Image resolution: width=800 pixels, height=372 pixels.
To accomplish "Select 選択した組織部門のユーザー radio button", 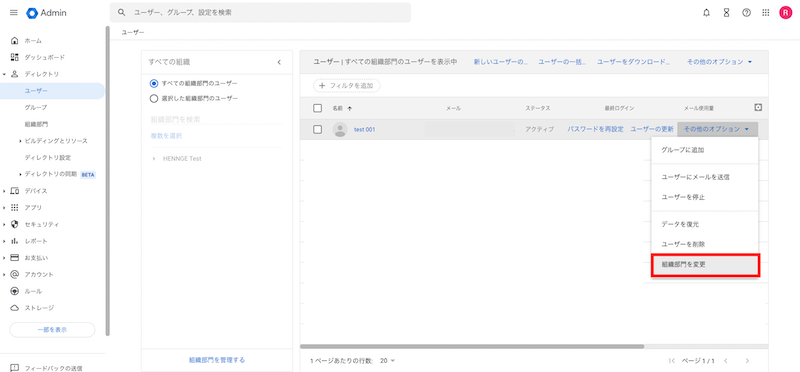I will point(154,98).
